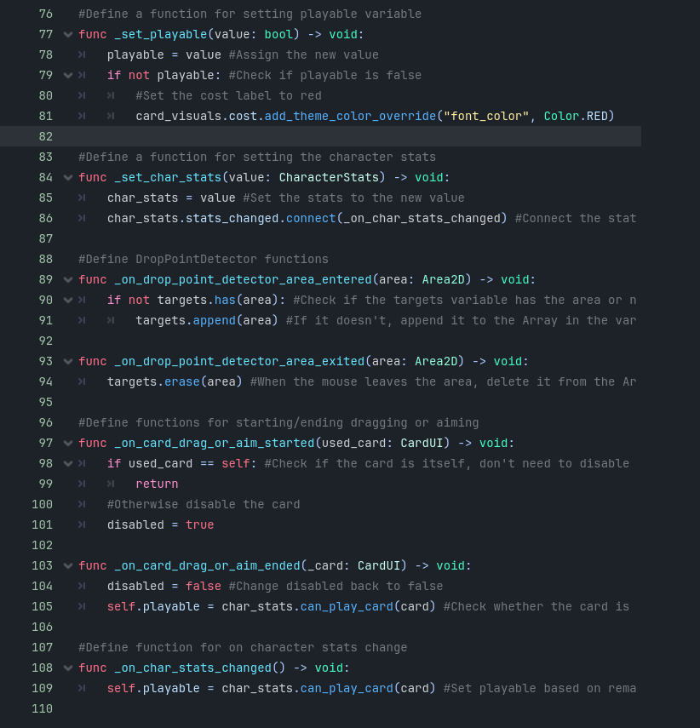
Task: Click the 'has' method on line 90
Action: click(225, 300)
